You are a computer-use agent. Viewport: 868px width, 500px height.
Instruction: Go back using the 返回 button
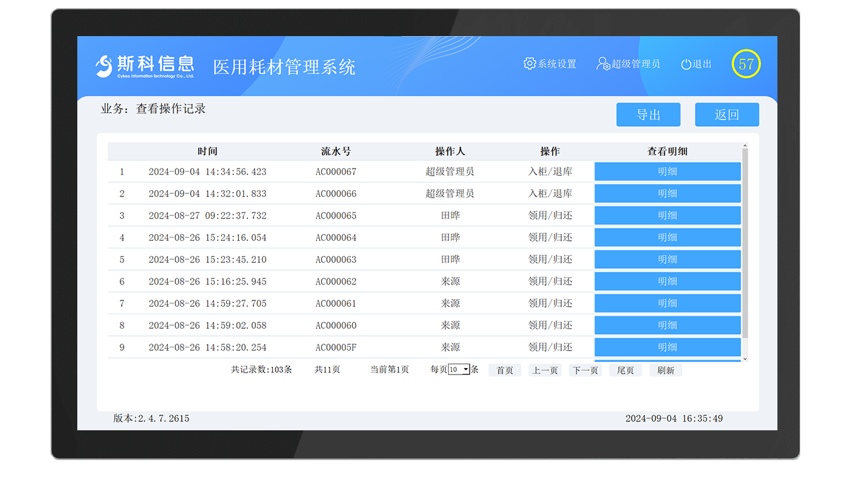tap(727, 115)
